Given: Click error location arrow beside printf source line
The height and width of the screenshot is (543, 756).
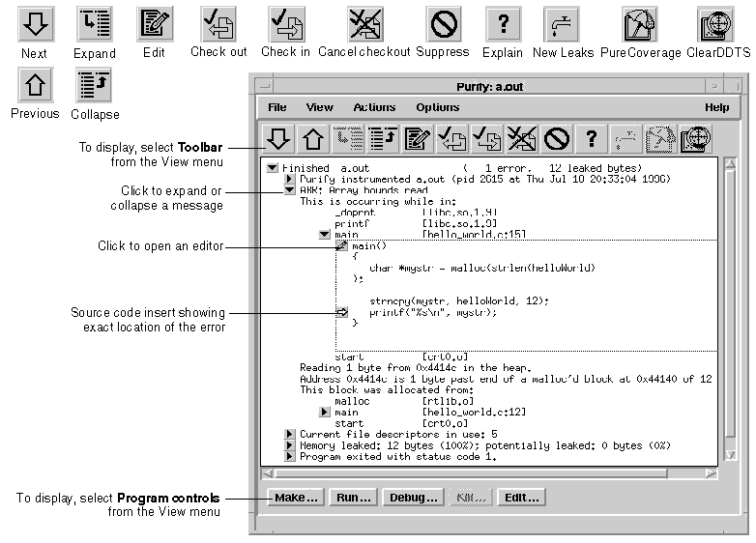Looking at the screenshot, I should (x=342, y=312).
